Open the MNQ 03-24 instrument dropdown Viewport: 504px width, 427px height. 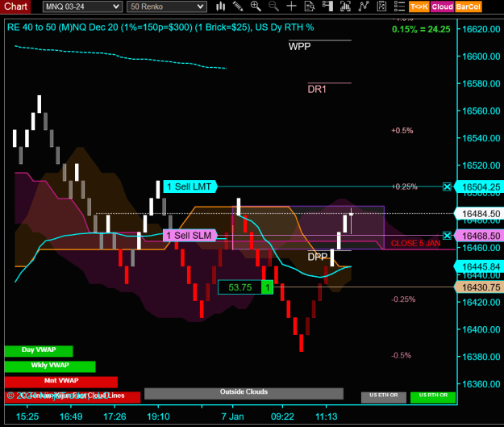click(82, 6)
